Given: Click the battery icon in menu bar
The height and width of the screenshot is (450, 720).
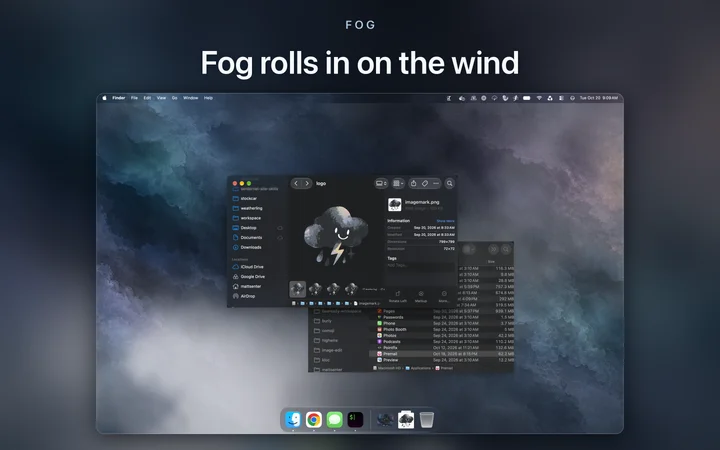Looking at the screenshot, I should coord(527,98).
